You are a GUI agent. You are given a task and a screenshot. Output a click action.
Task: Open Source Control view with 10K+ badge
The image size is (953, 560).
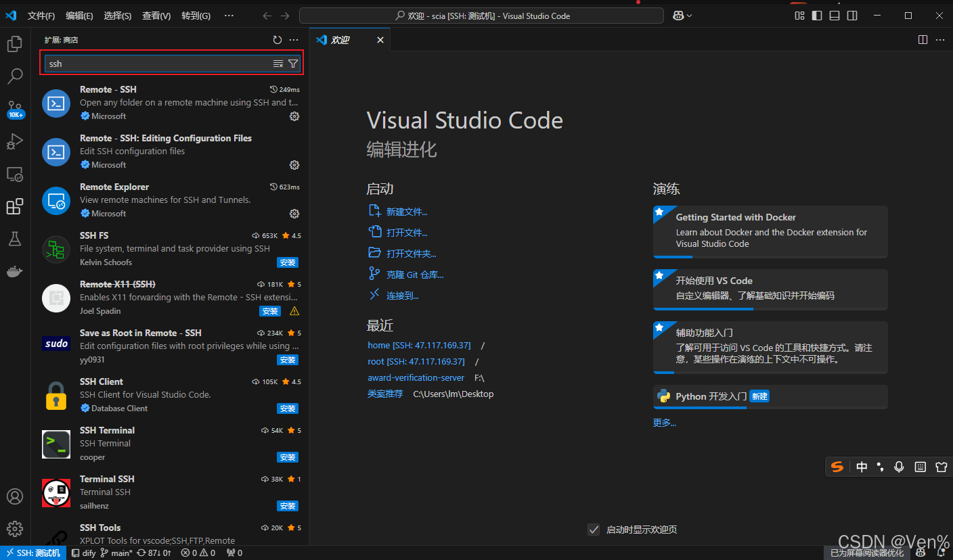pyautogui.click(x=15, y=109)
